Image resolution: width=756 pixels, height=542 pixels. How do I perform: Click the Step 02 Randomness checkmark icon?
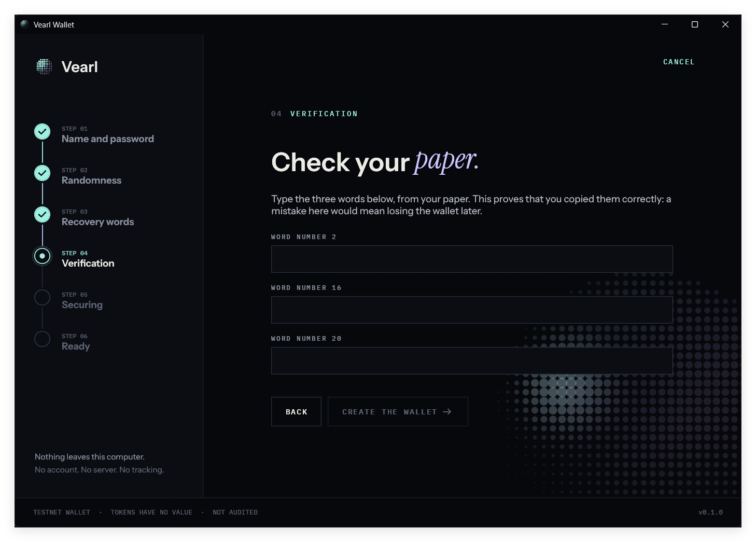43,173
